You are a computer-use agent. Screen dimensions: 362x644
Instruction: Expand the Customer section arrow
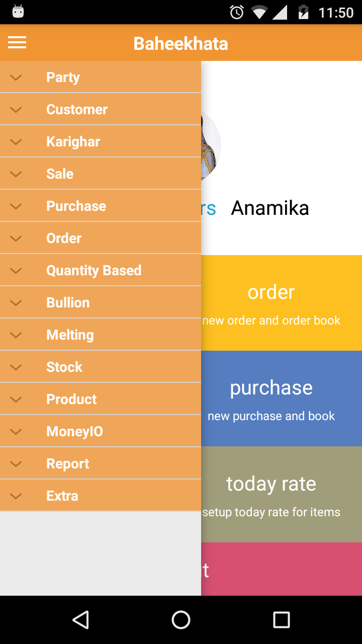coord(16,110)
